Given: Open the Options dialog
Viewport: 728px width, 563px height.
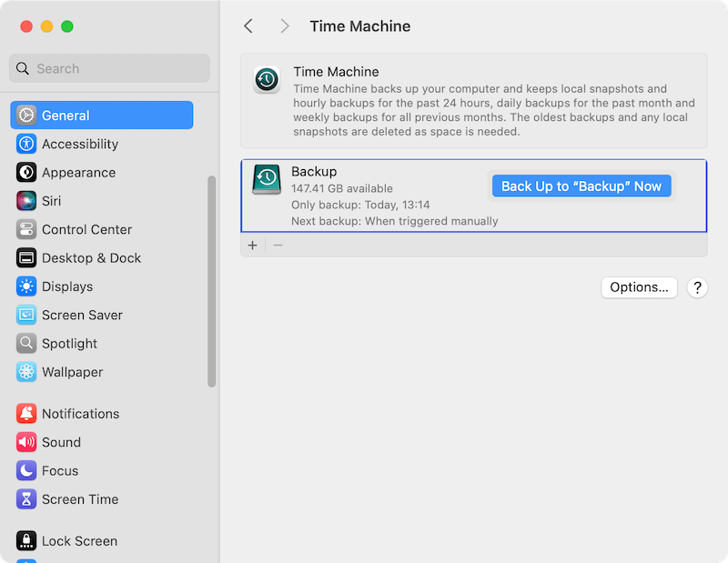Looking at the screenshot, I should (639, 287).
